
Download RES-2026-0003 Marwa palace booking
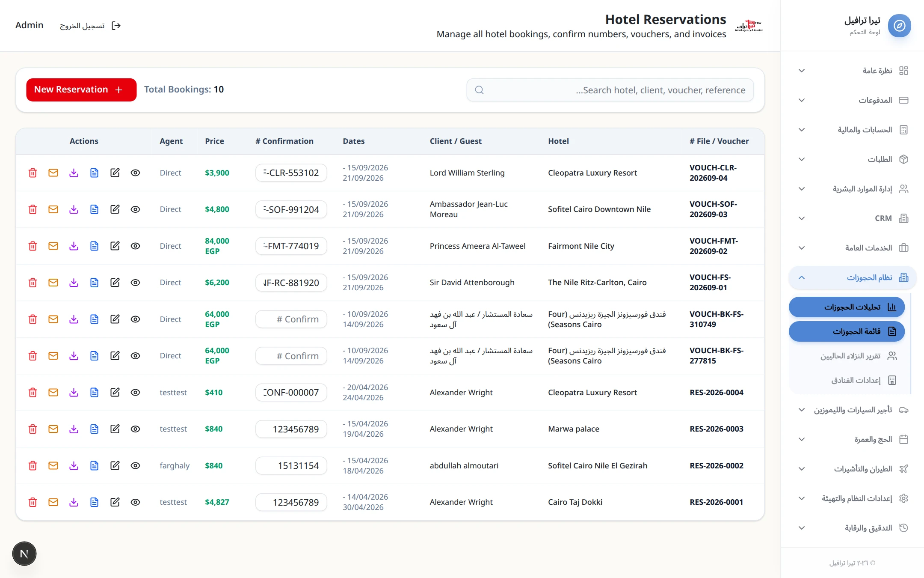click(x=74, y=429)
